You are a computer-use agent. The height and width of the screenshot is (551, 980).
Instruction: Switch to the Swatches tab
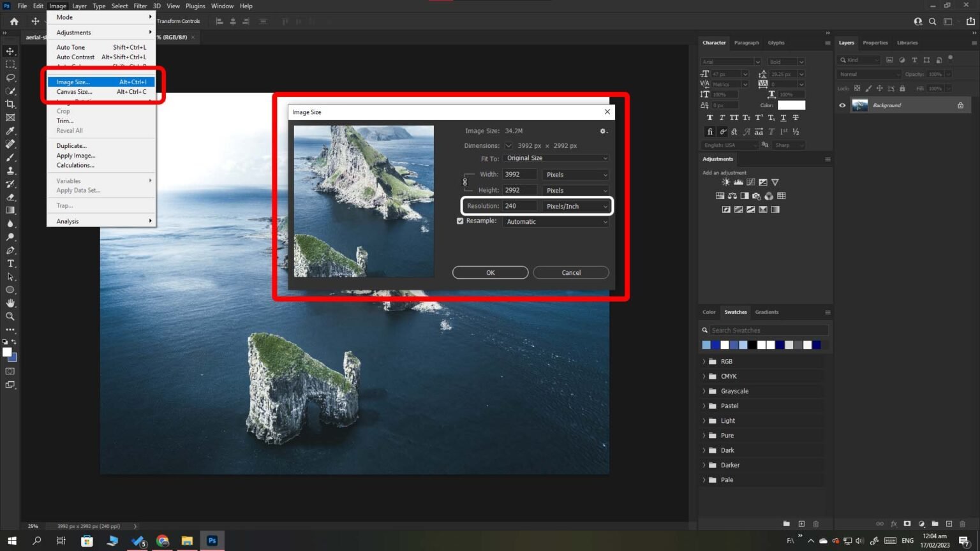point(735,312)
